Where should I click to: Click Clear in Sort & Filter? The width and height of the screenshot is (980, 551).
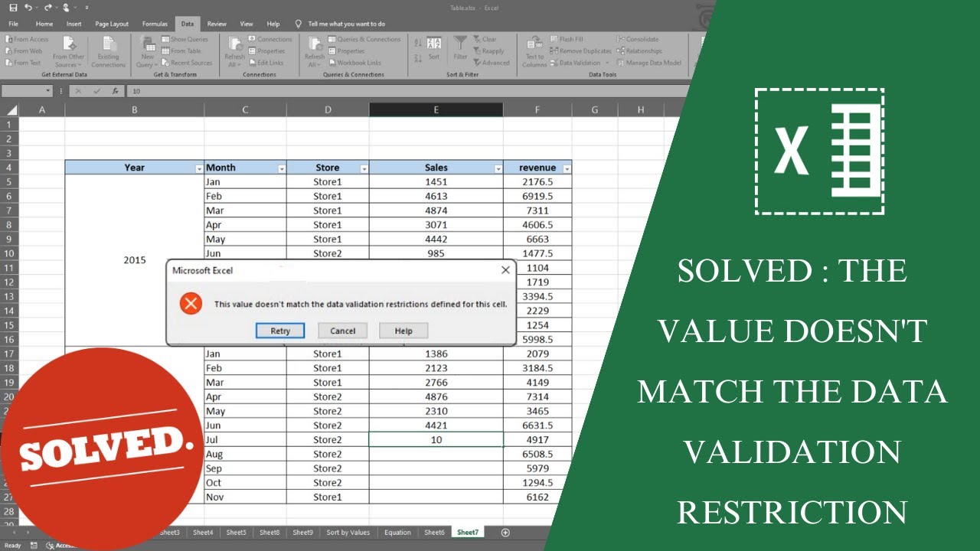485,39
